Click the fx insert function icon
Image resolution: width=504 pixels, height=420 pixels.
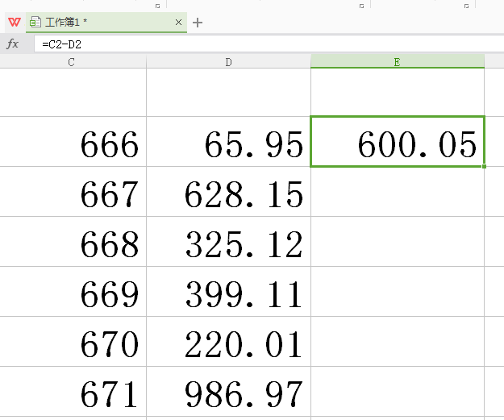(13, 44)
